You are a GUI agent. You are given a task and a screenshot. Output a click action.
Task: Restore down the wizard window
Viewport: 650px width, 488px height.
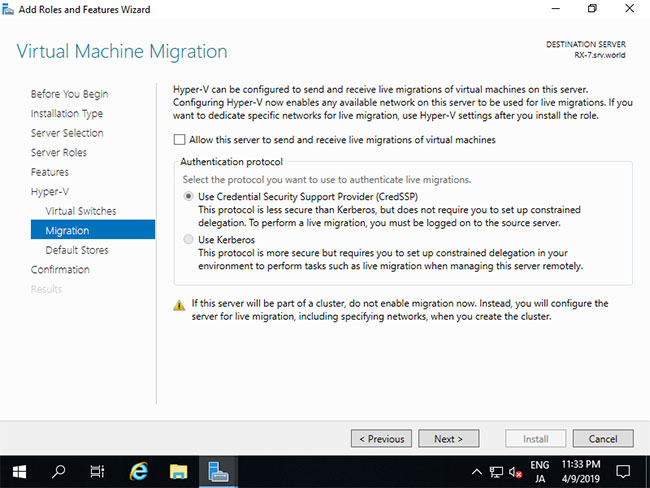(x=592, y=8)
